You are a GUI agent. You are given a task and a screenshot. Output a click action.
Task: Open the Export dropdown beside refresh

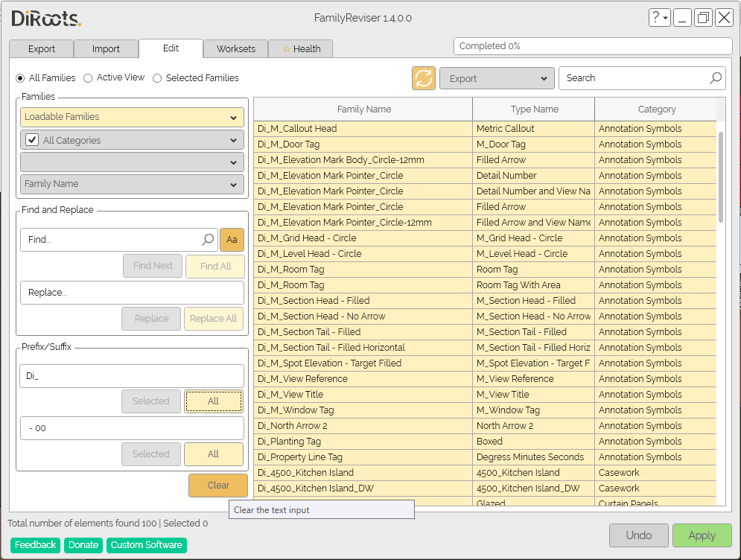pos(497,78)
